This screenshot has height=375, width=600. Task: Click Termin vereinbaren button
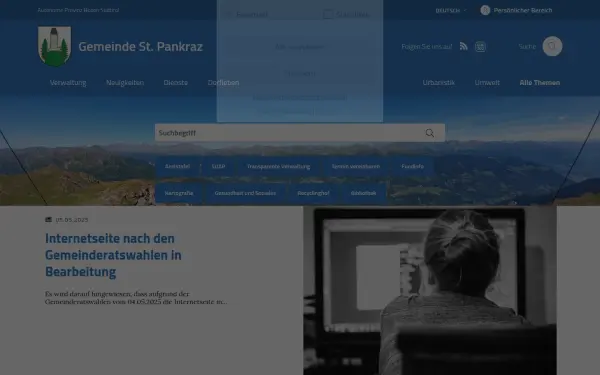356,166
